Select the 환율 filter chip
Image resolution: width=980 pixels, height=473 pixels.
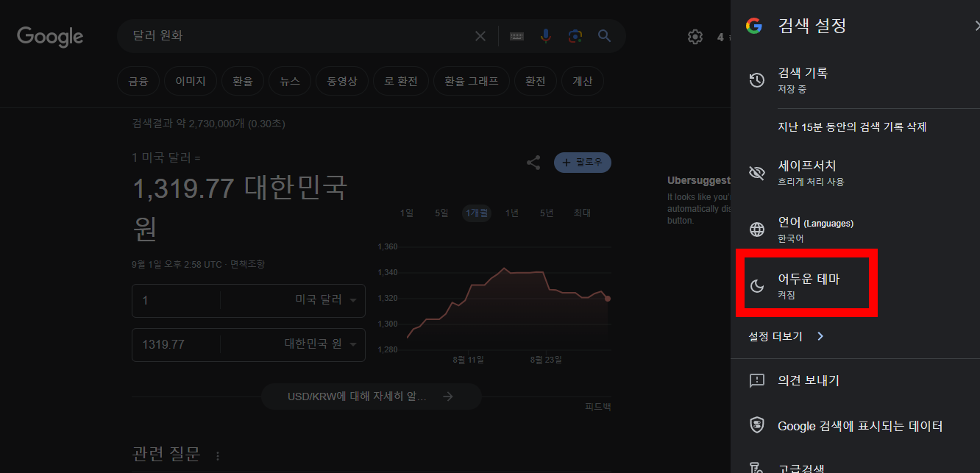pos(243,82)
